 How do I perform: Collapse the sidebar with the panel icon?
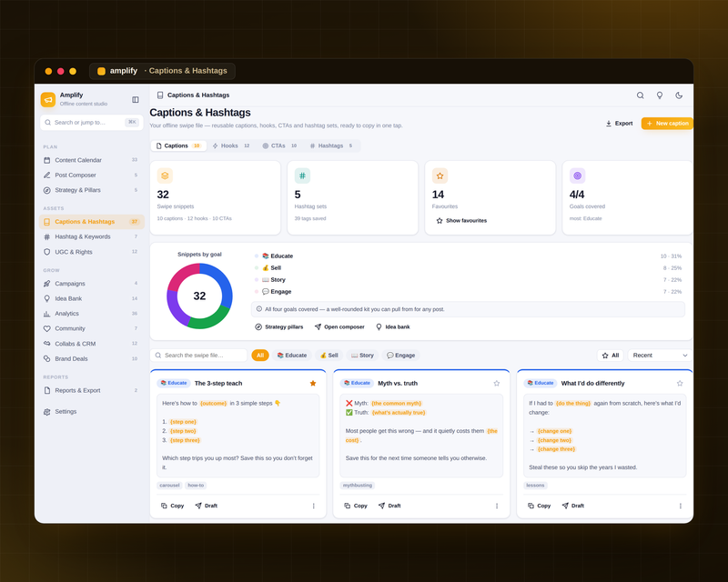pos(135,99)
